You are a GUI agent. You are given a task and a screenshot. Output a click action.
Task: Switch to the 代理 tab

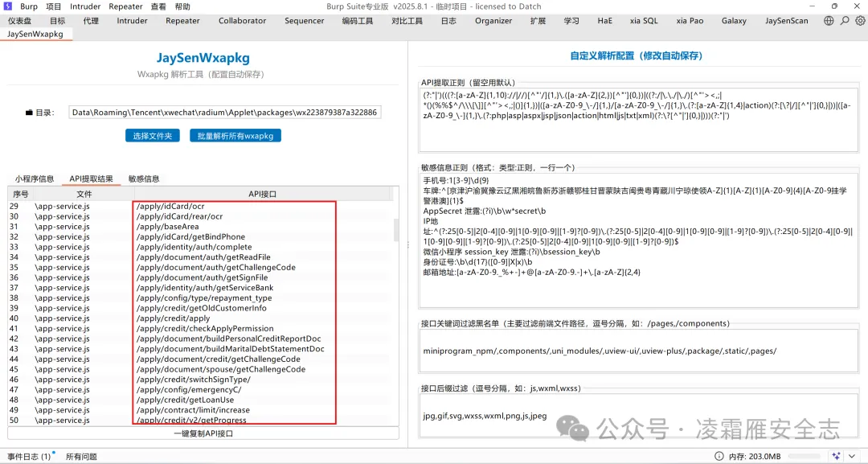click(91, 20)
